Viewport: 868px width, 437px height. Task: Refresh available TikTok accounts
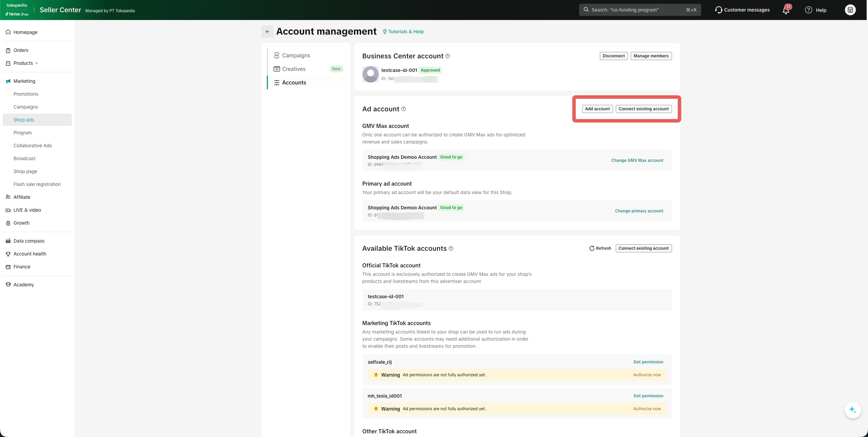pos(600,248)
